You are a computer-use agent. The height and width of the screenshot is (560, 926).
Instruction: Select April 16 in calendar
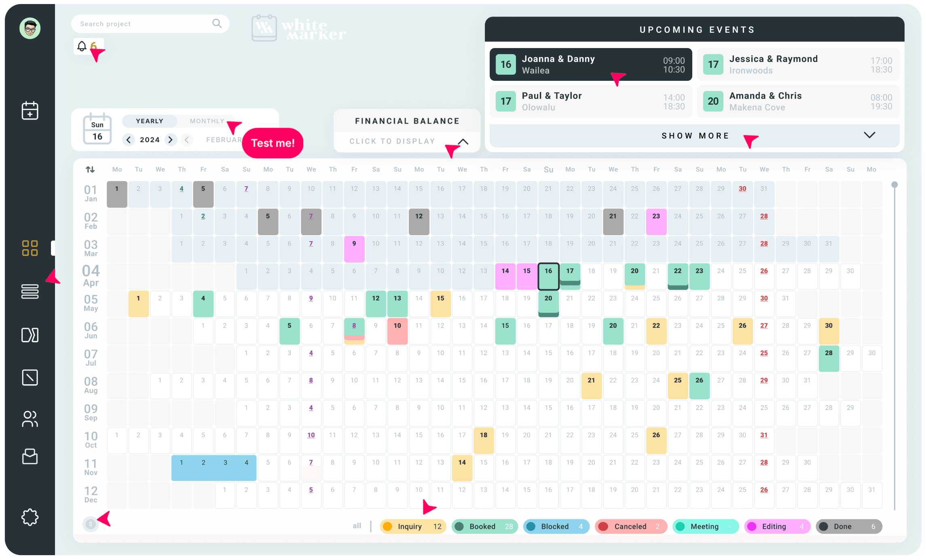click(x=548, y=276)
